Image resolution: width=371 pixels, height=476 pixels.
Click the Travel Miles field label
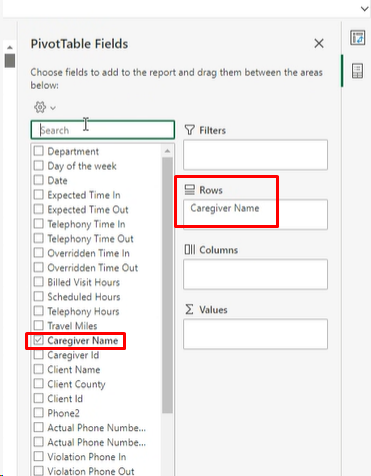pyautogui.click(x=72, y=326)
